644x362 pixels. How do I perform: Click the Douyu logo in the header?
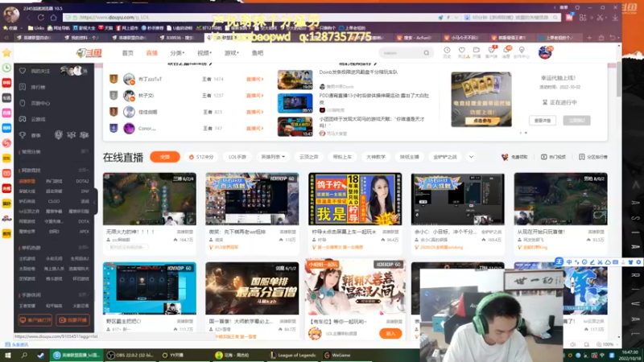(89, 53)
